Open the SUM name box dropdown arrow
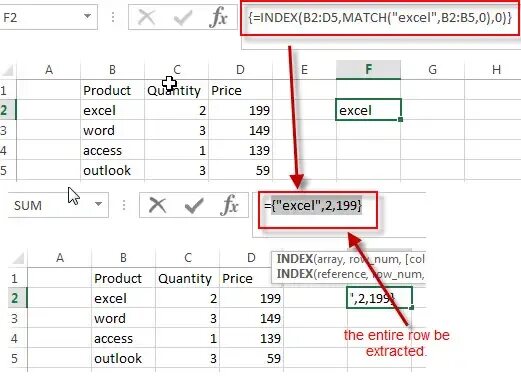This screenshot has width=521, height=376. [98, 204]
